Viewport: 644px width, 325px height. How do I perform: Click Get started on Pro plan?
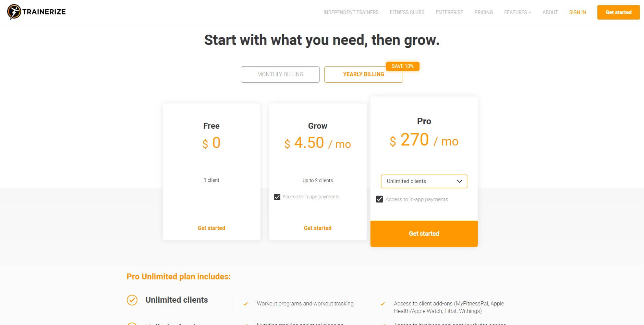[x=424, y=234]
